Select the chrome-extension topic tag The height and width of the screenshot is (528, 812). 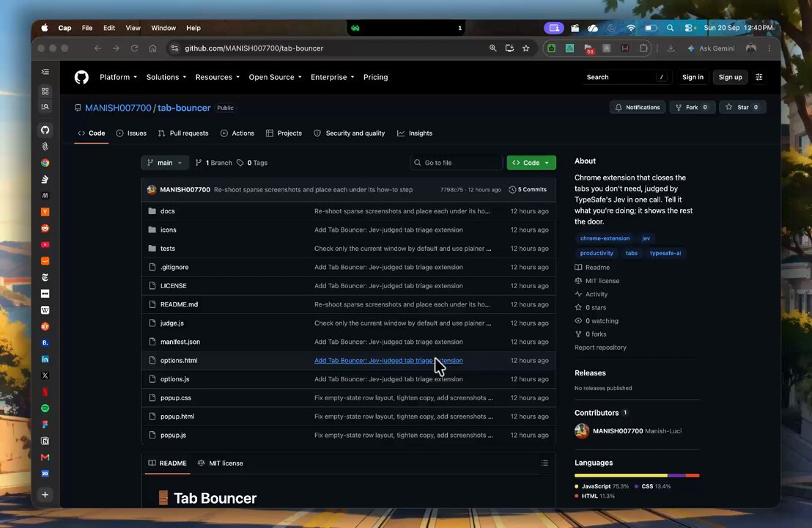click(x=605, y=238)
